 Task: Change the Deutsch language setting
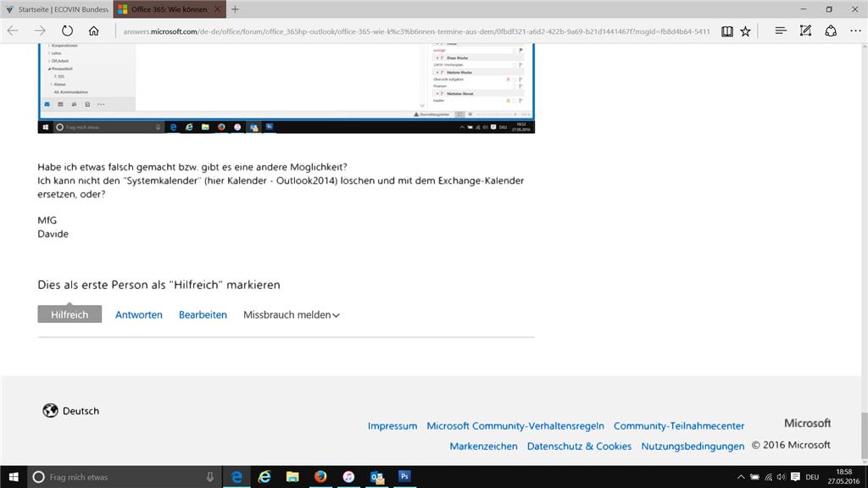[x=71, y=411]
